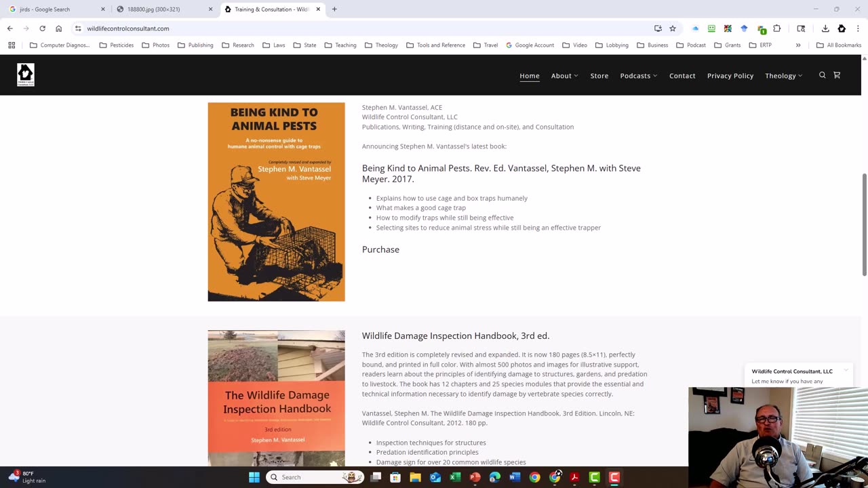The image size is (868, 488).
Task: Open the Pesticides bookmark folder
Action: click(117, 45)
